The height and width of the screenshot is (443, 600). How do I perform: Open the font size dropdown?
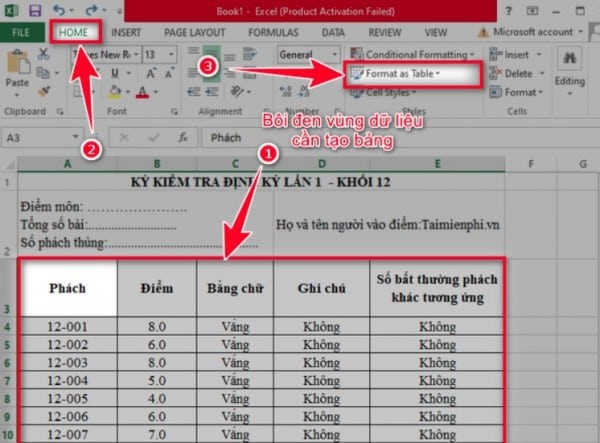[x=171, y=55]
